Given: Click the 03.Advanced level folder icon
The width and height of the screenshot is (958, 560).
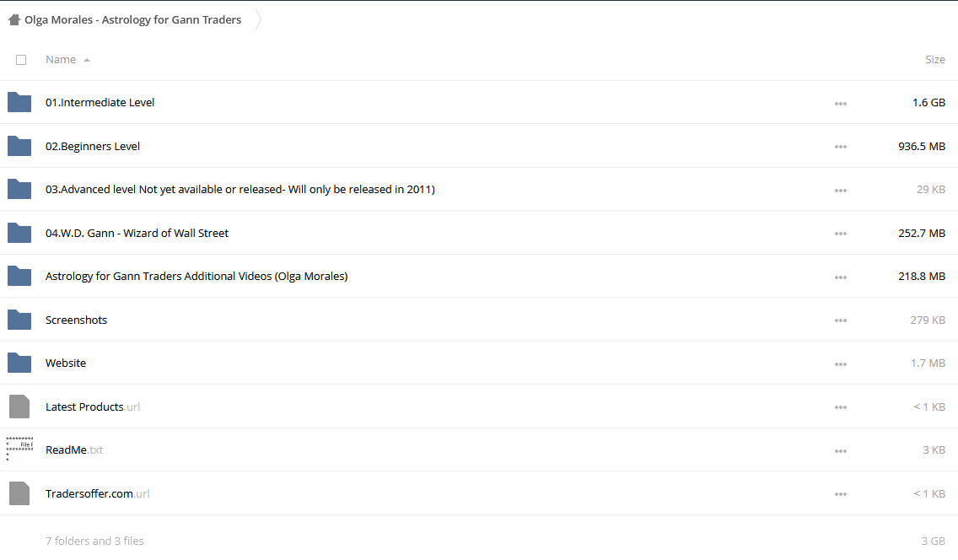Looking at the screenshot, I should tap(19, 189).
